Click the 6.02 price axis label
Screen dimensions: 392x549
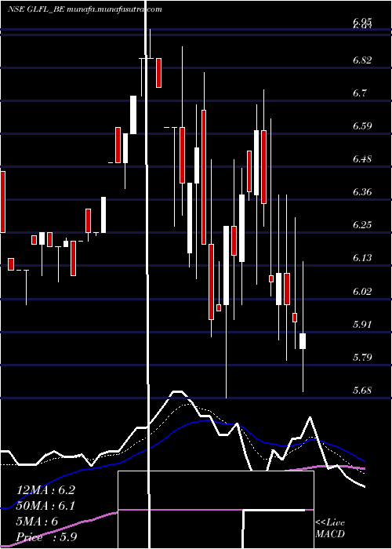[362, 291]
